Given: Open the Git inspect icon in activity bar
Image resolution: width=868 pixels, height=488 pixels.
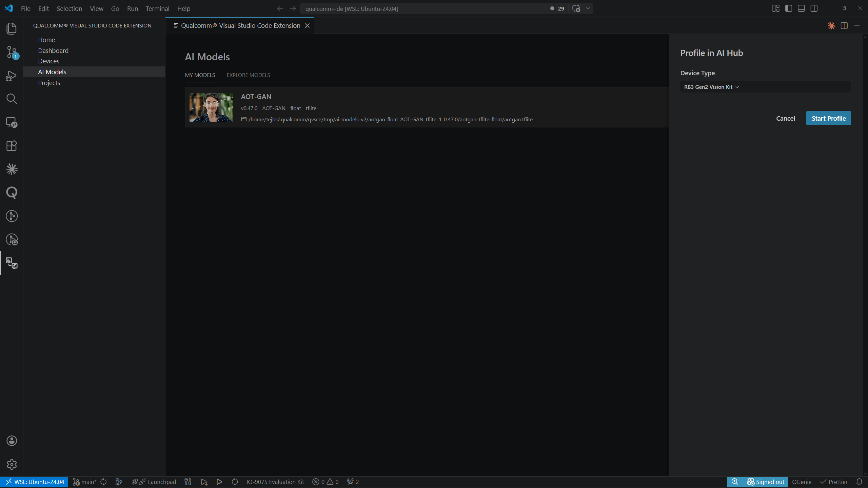Looking at the screenshot, I should tap(12, 240).
